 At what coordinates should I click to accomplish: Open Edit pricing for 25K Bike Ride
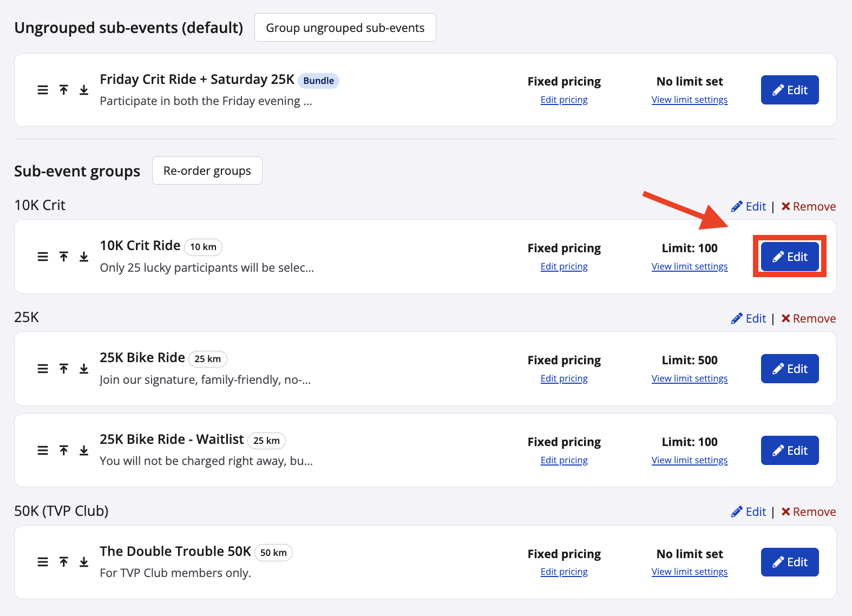pos(563,378)
